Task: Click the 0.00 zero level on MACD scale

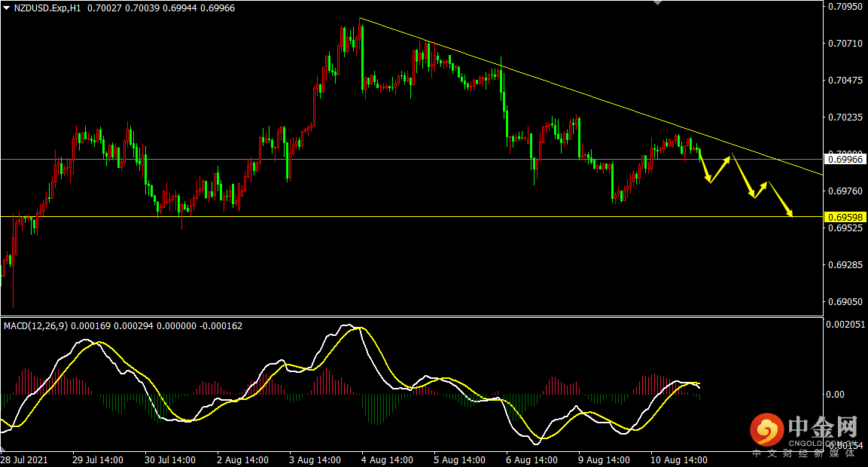Action: click(836, 395)
